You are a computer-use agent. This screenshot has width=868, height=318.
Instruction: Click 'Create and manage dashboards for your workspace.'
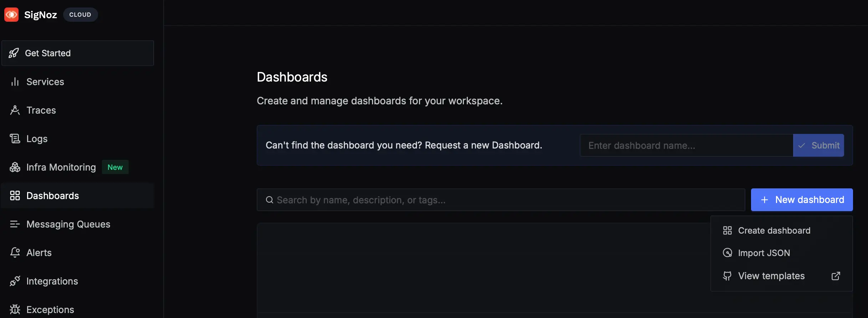[379, 101]
